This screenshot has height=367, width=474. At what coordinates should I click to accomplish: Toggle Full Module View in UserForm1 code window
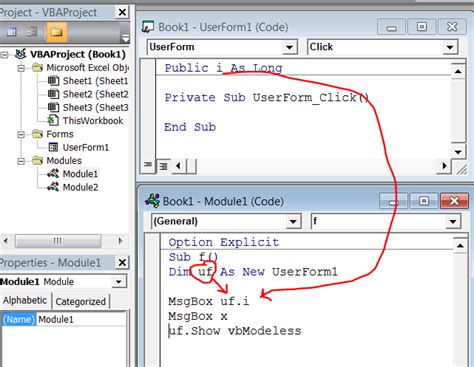coord(163,166)
